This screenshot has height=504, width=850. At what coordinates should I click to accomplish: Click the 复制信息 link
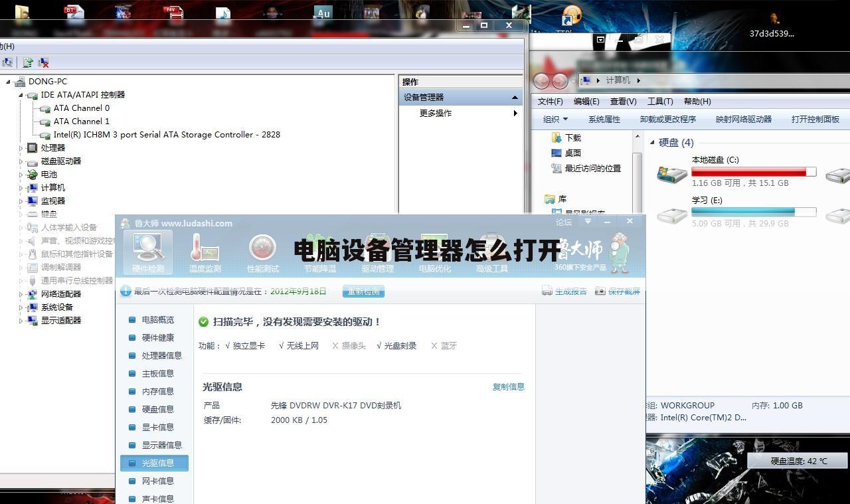tap(508, 386)
